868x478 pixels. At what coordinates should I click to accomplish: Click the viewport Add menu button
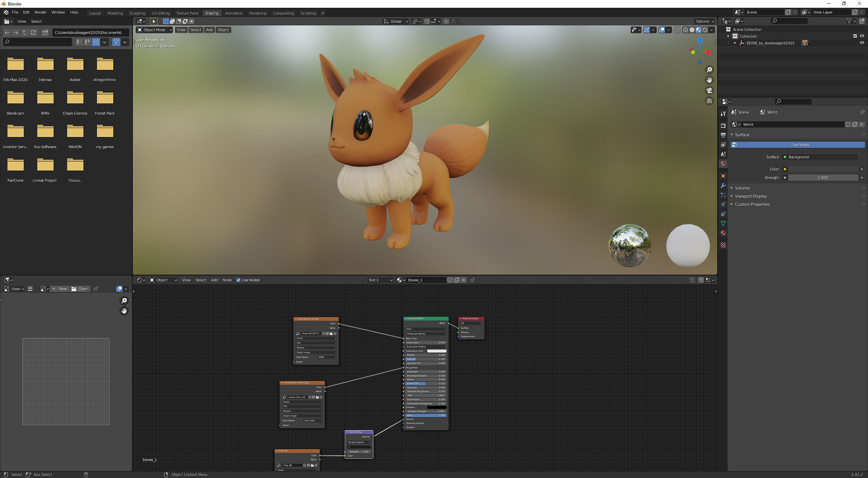[210, 30]
